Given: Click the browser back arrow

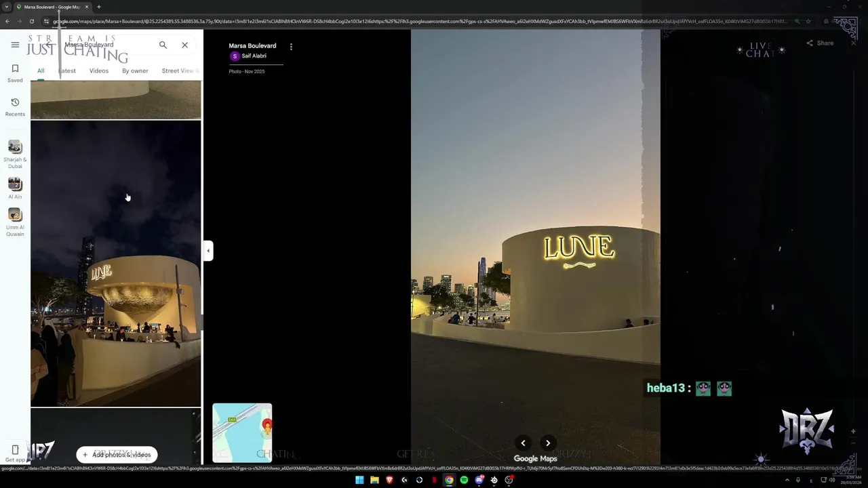Looking at the screenshot, I should point(6,21).
